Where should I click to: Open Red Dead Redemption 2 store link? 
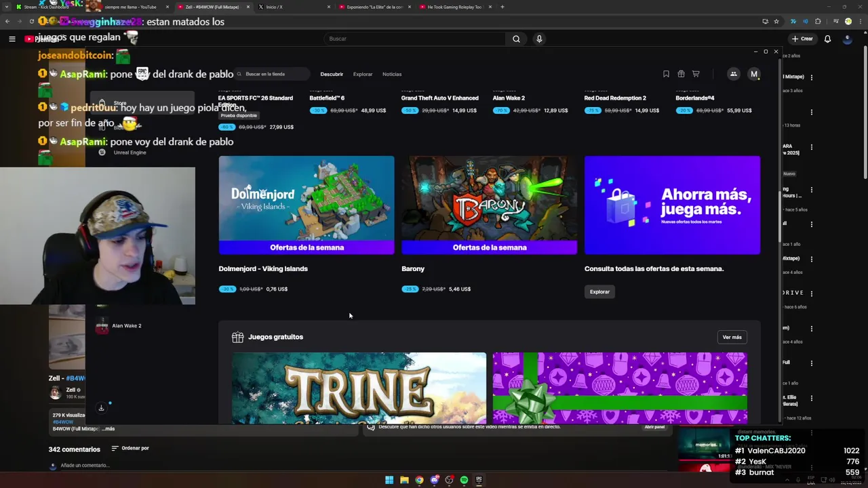click(615, 98)
